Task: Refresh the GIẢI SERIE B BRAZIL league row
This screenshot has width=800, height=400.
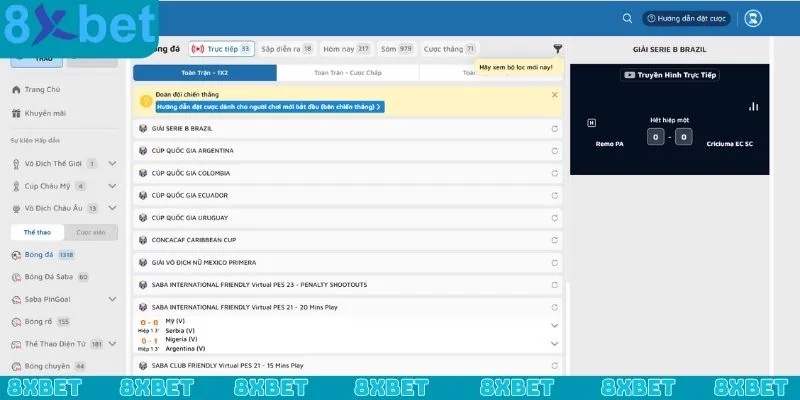Action: (x=554, y=129)
